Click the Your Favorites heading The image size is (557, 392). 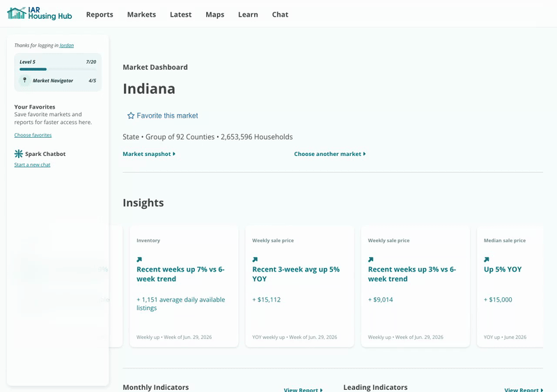[x=35, y=107]
